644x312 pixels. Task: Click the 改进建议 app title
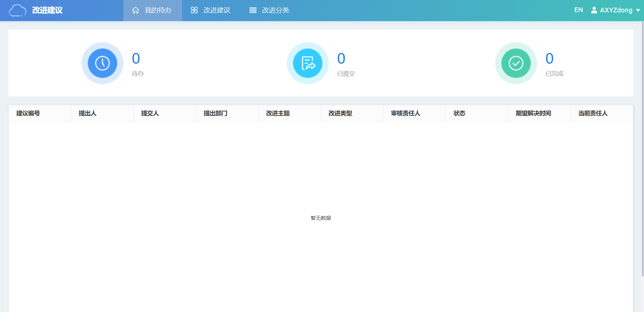coord(47,10)
